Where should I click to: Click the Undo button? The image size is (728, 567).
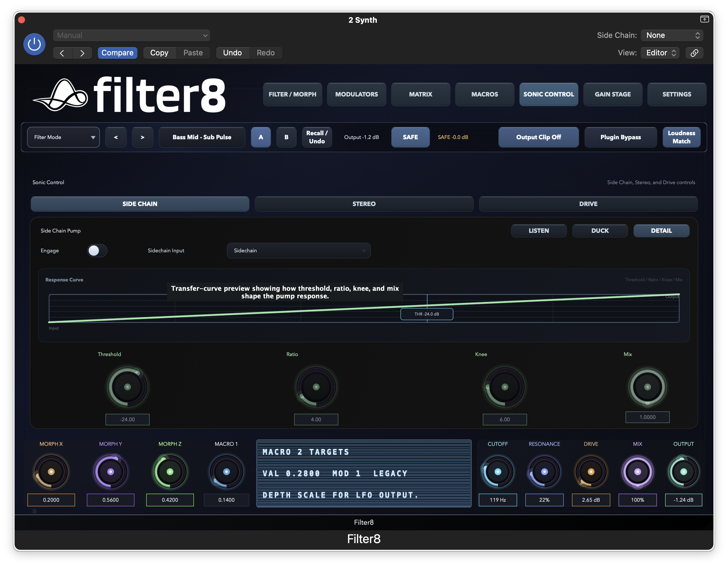click(232, 53)
